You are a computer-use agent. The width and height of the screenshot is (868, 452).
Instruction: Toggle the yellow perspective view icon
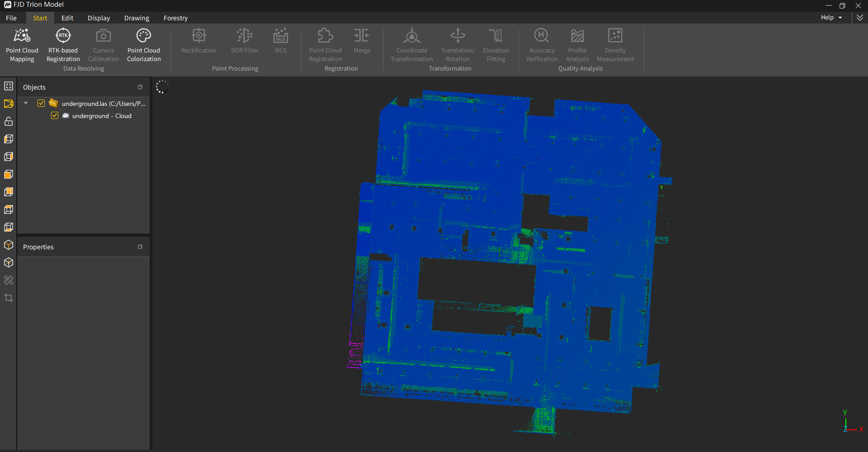[9, 104]
